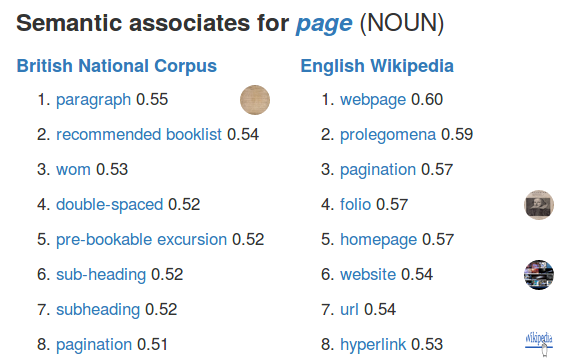Select the 'pre-bookable excursion' link
This screenshot has width=572, height=362.
coord(141,240)
